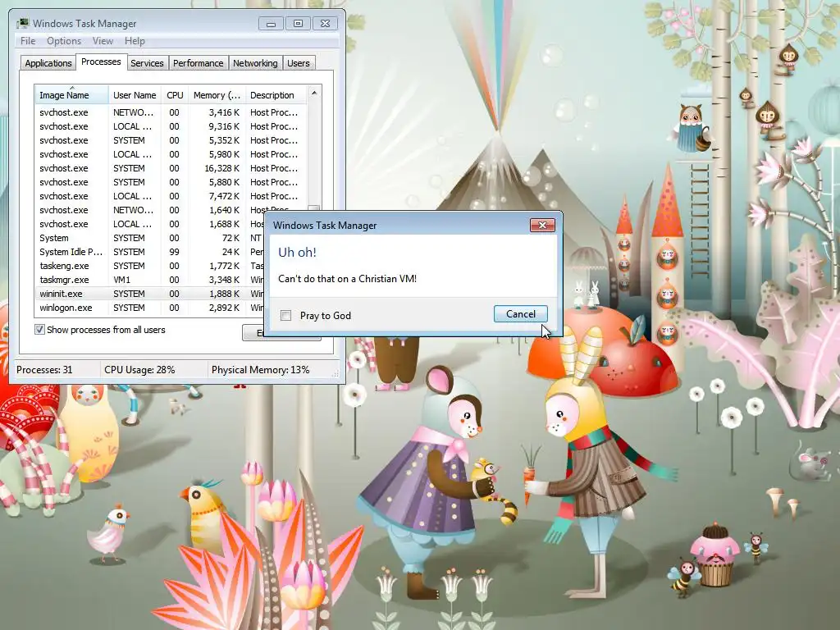The width and height of the screenshot is (840, 630).
Task: Switch to the Services tab
Action: (x=148, y=63)
